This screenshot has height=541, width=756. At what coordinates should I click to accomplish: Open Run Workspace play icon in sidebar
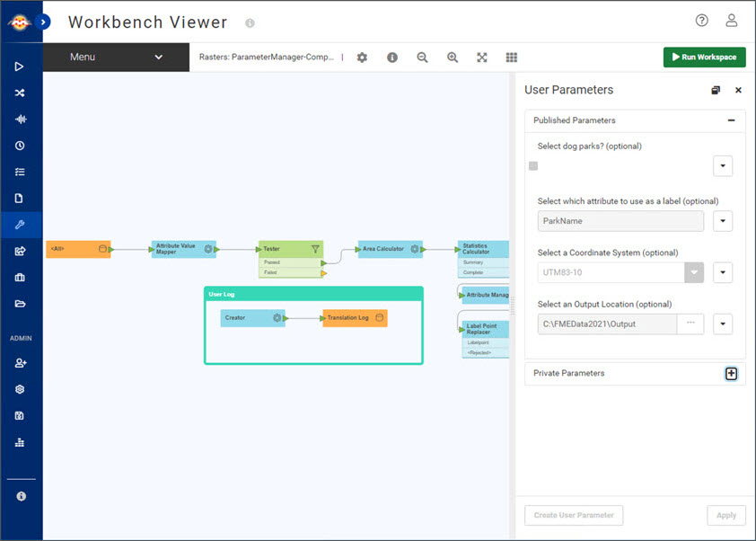click(19, 67)
